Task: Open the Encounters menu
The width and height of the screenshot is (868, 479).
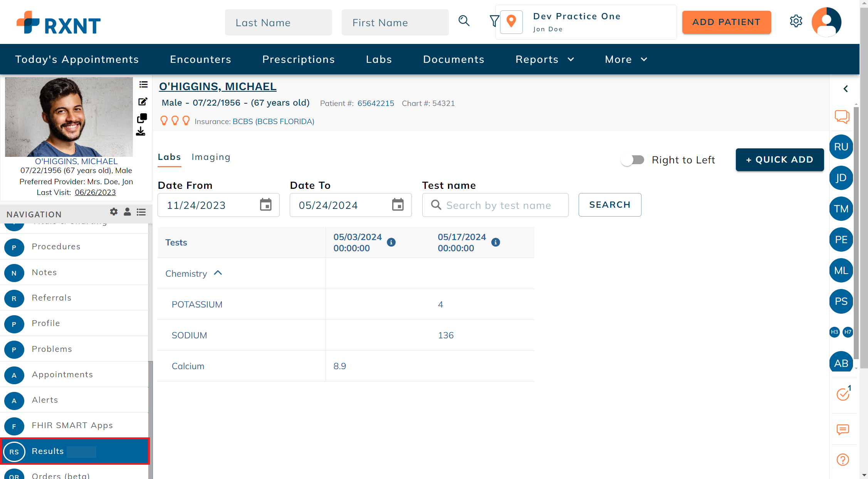Action: pyautogui.click(x=200, y=59)
